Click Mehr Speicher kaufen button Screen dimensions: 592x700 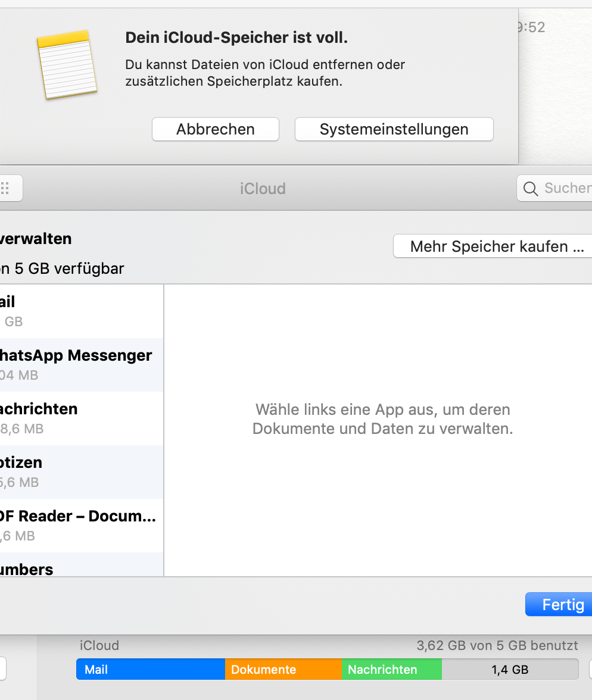click(x=493, y=246)
